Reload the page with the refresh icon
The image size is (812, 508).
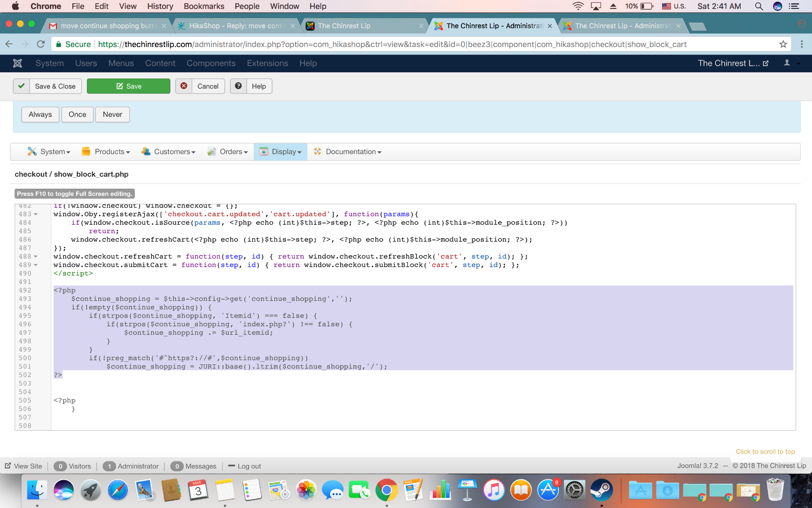coord(41,44)
